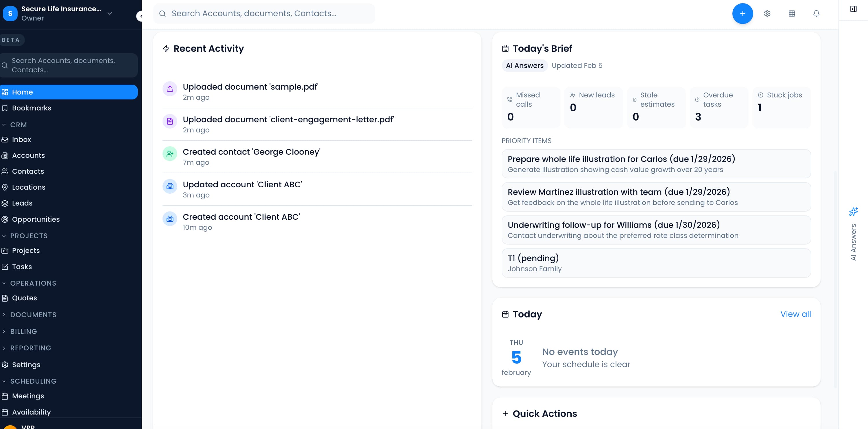Click the AI Answers chip in Today's Brief
868x429 pixels.
pyautogui.click(x=525, y=65)
